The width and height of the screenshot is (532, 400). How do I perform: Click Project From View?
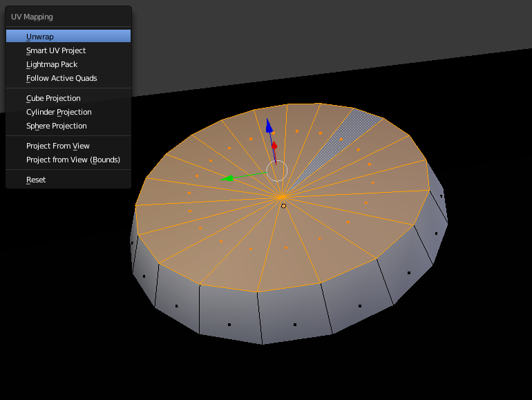[x=58, y=146]
